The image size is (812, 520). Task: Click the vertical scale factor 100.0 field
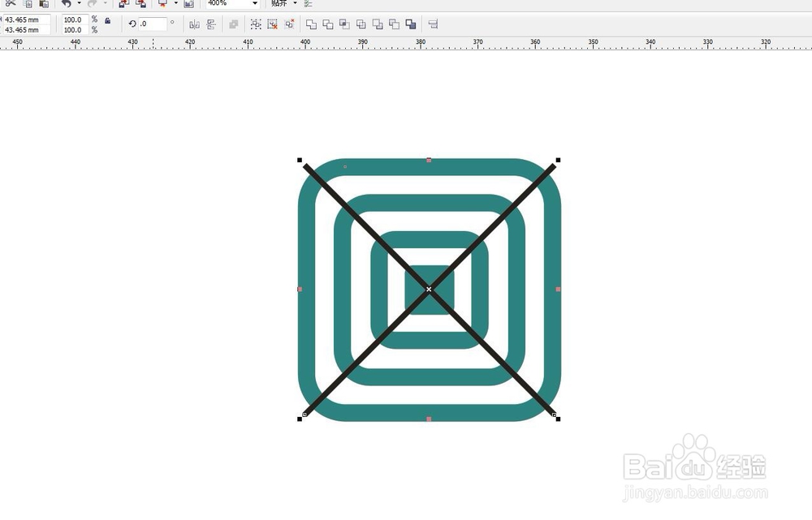click(75, 30)
